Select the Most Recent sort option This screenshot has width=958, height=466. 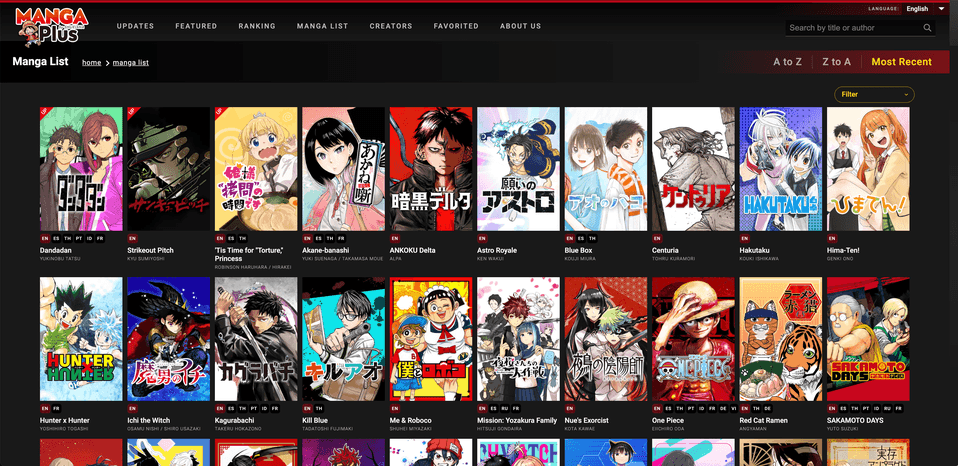901,62
